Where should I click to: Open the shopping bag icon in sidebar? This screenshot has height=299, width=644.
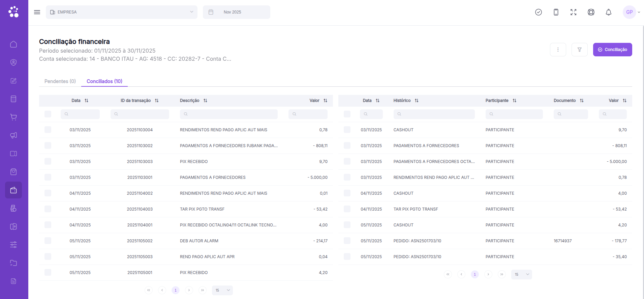tap(13, 172)
